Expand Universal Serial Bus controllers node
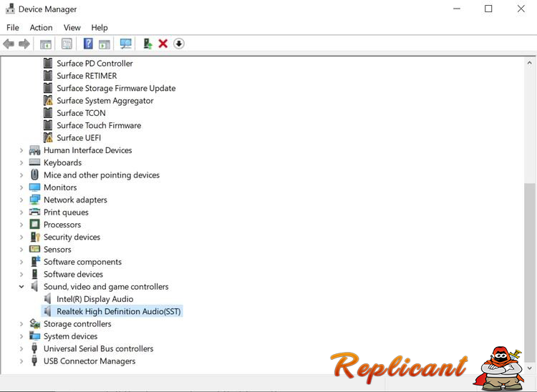Image resolution: width=537 pixels, height=392 pixels. point(21,348)
